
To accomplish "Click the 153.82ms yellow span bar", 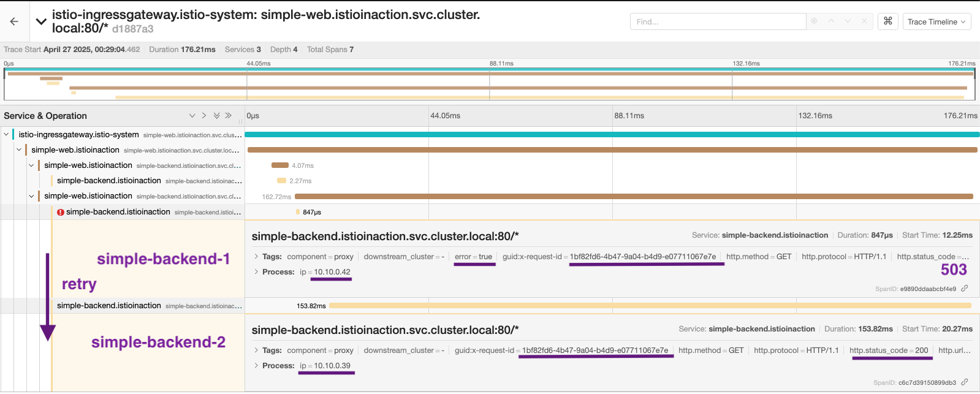I will tap(650, 305).
